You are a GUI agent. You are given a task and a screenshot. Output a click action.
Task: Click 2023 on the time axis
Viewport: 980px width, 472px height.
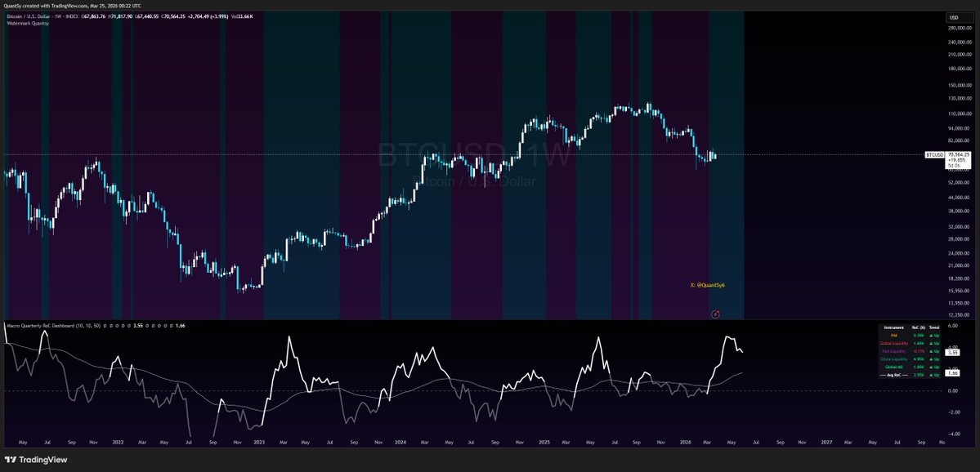coord(259,442)
